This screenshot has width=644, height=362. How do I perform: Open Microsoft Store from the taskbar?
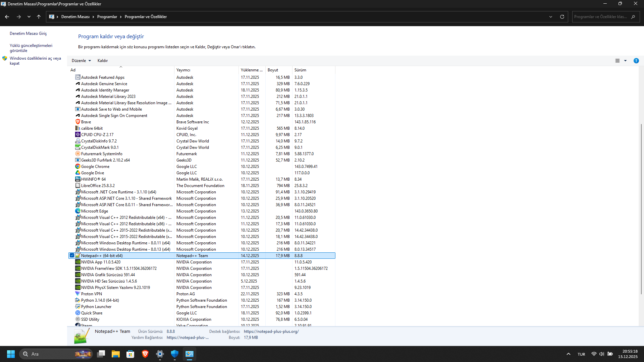pos(130,354)
